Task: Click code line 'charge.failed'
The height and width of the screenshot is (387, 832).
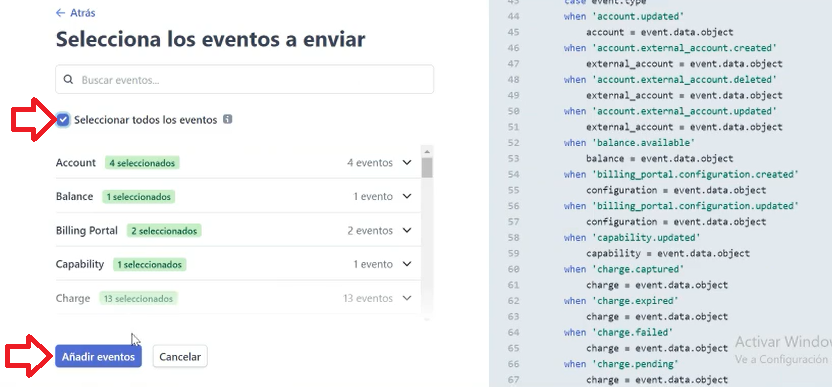Action: 618,332
